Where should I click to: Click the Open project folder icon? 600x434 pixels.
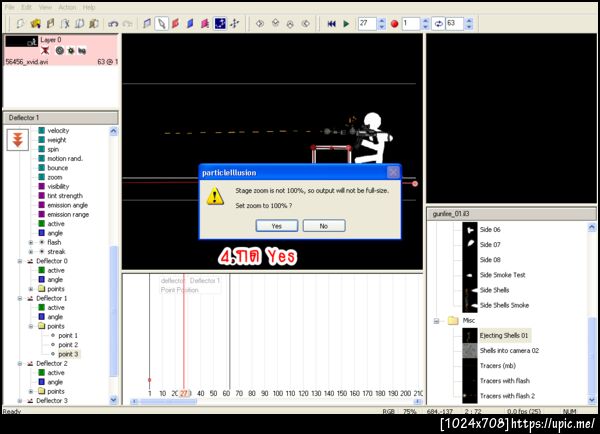point(36,24)
